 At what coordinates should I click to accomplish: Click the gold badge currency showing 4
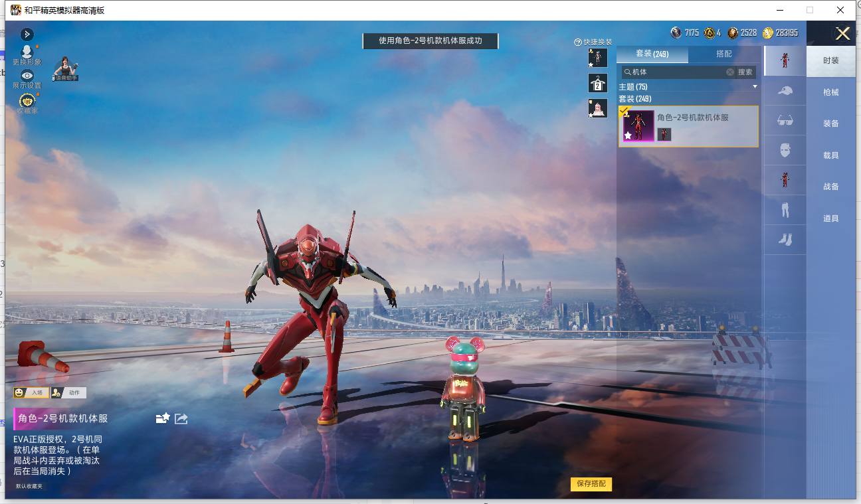710,33
